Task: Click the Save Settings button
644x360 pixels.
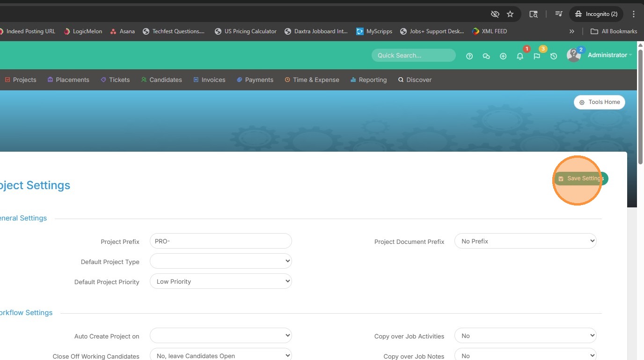Action: (x=581, y=178)
